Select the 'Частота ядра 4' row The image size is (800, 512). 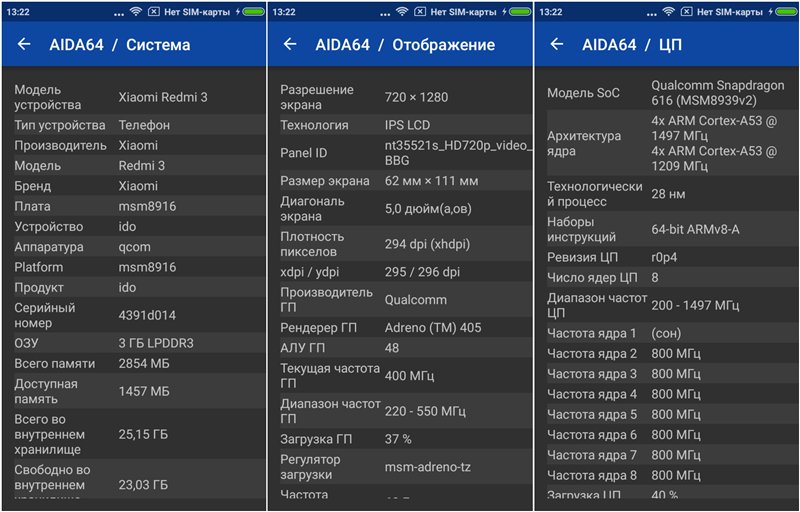tap(671, 394)
